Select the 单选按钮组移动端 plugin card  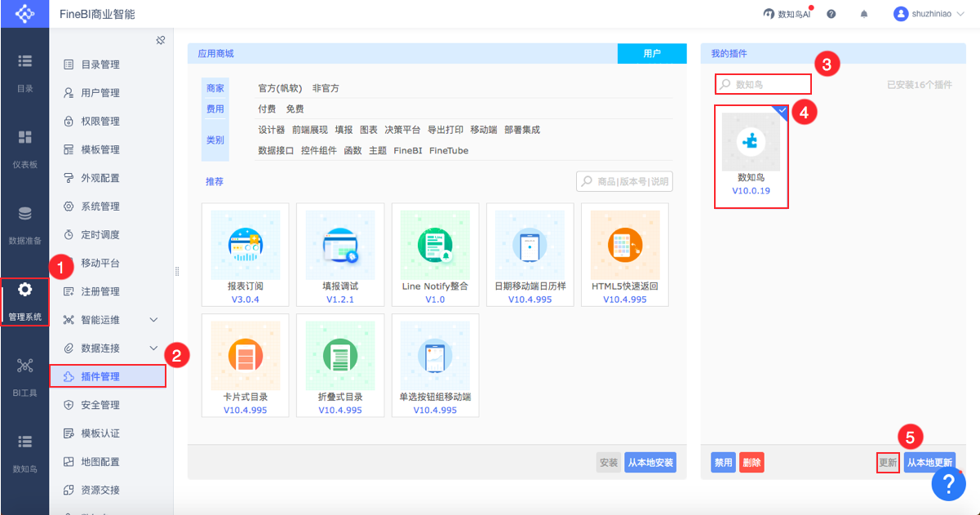point(435,365)
